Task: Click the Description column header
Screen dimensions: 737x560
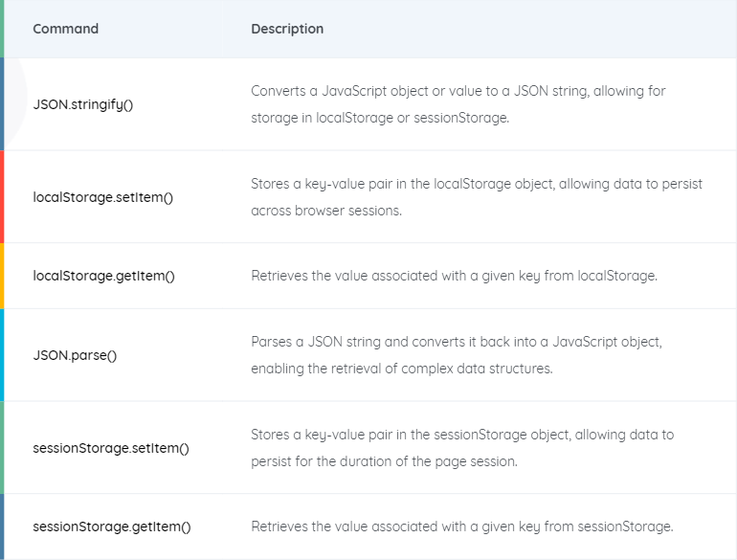Action: (287, 29)
